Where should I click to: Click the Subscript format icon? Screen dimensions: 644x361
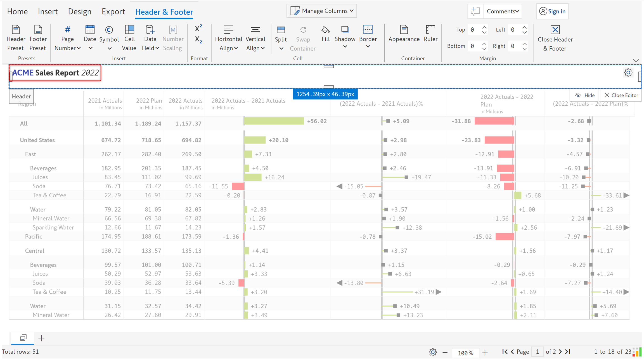pyautogui.click(x=198, y=40)
